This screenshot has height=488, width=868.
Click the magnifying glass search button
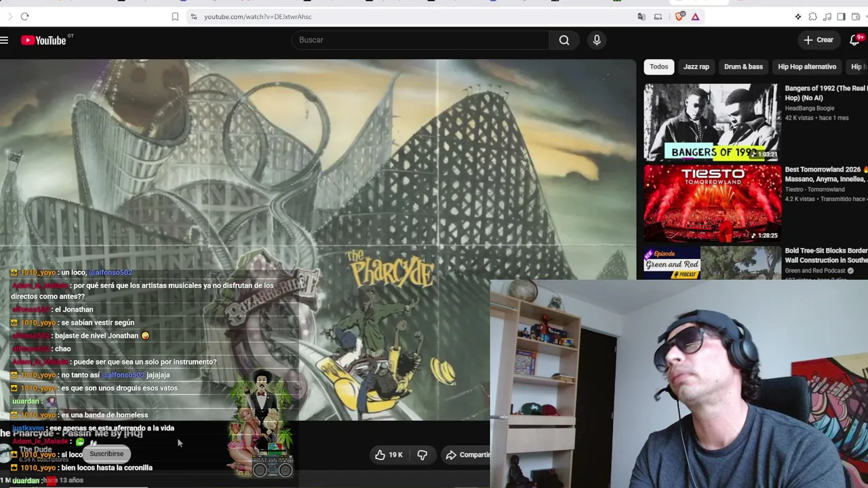564,40
